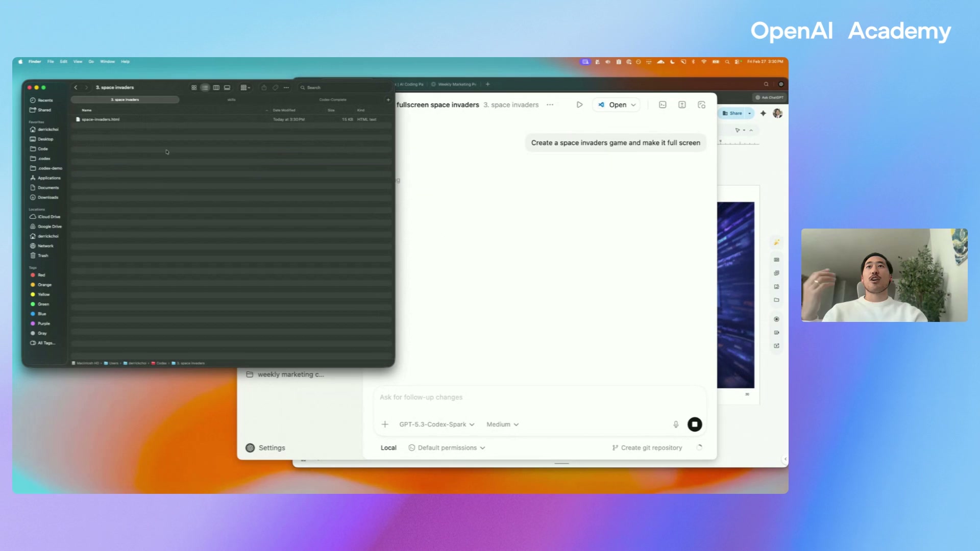Expand the Default permissions dropdown
Image resolution: width=980 pixels, height=551 pixels.
[447, 448]
